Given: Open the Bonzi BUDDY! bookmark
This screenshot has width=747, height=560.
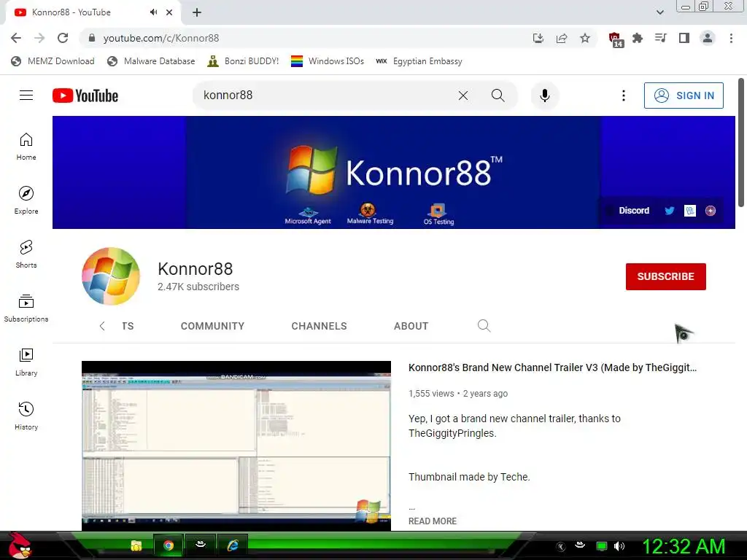Looking at the screenshot, I should pyautogui.click(x=243, y=61).
